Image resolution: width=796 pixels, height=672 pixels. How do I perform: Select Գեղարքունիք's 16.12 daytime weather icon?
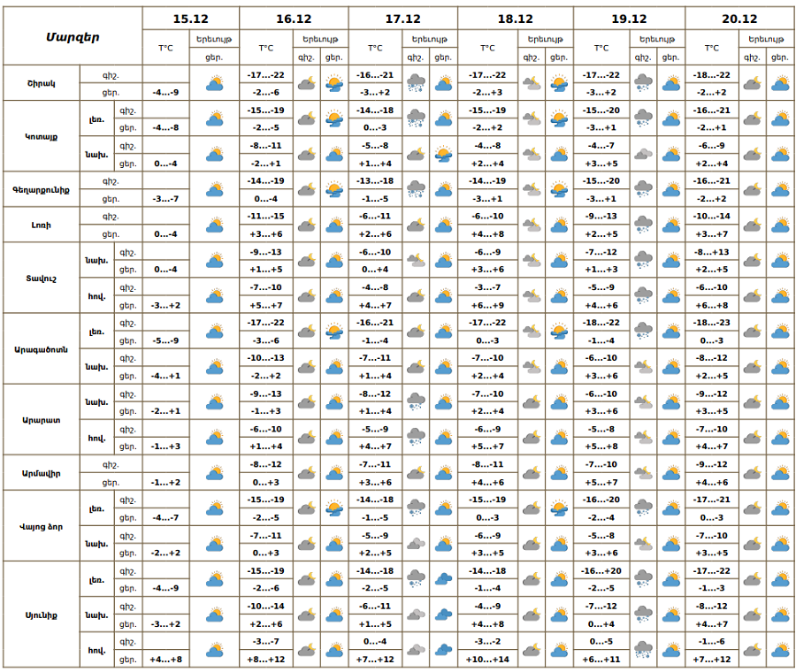[334, 189]
